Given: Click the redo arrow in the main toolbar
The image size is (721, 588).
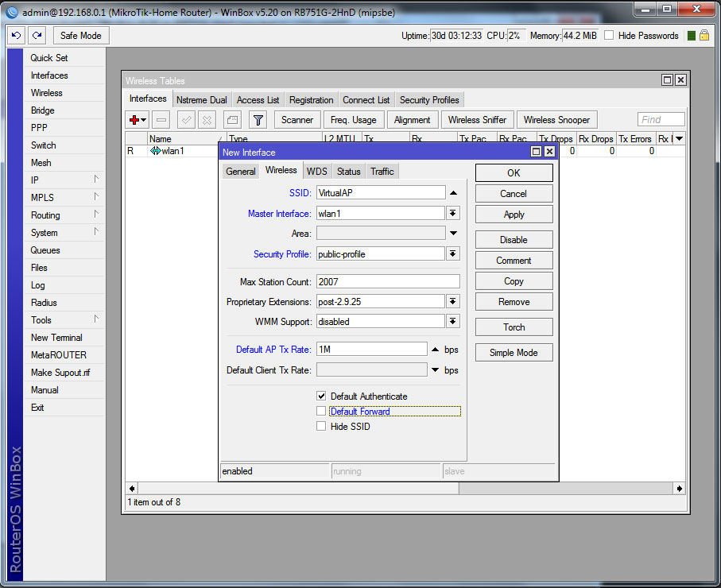Looking at the screenshot, I should tap(37, 36).
